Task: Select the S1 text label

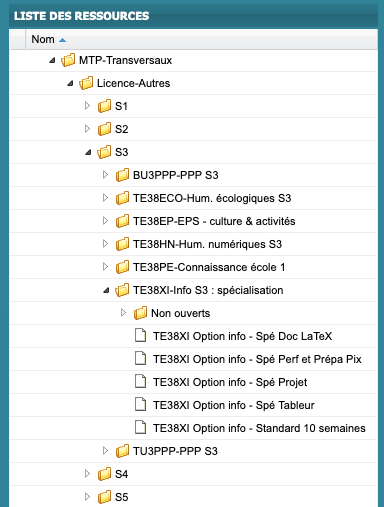Action: click(121, 106)
